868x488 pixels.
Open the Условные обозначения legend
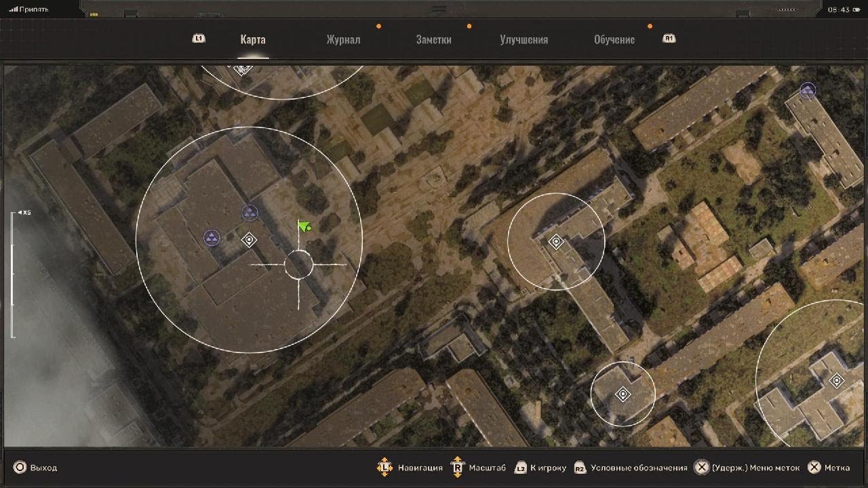639,468
